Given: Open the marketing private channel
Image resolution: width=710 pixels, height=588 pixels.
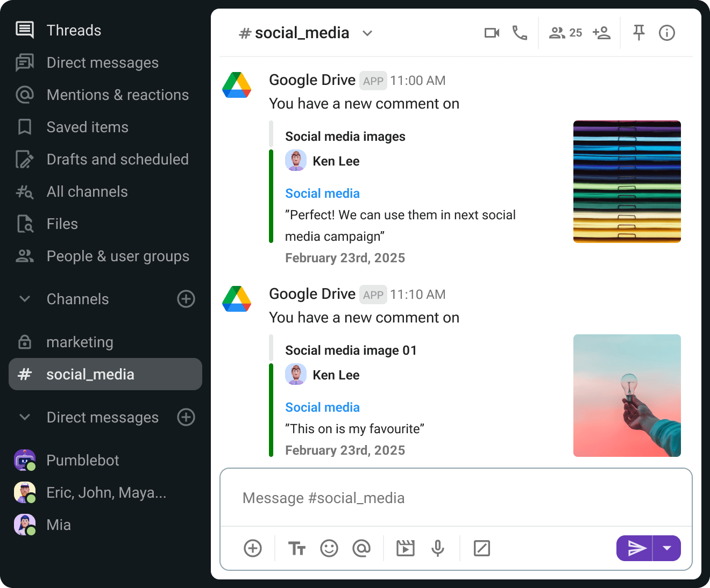Looking at the screenshot, I should [x=105, y=342].
